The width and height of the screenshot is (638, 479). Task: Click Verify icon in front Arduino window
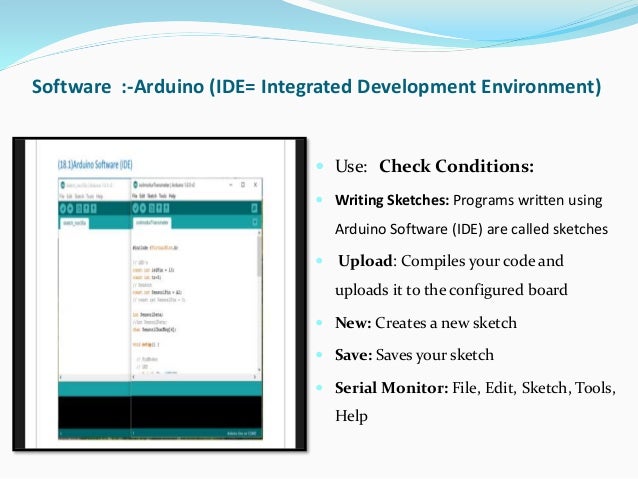135,208
